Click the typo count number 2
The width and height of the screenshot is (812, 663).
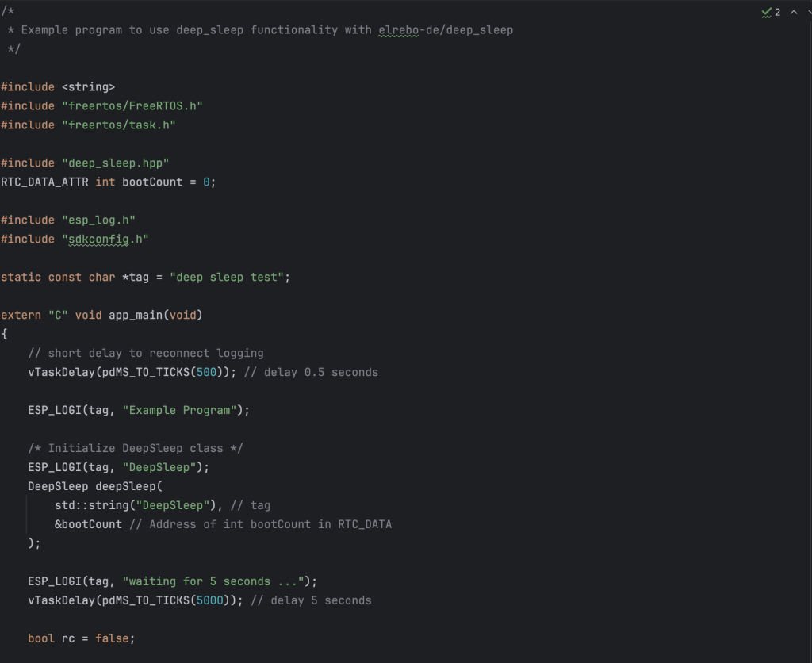(777, 12)
